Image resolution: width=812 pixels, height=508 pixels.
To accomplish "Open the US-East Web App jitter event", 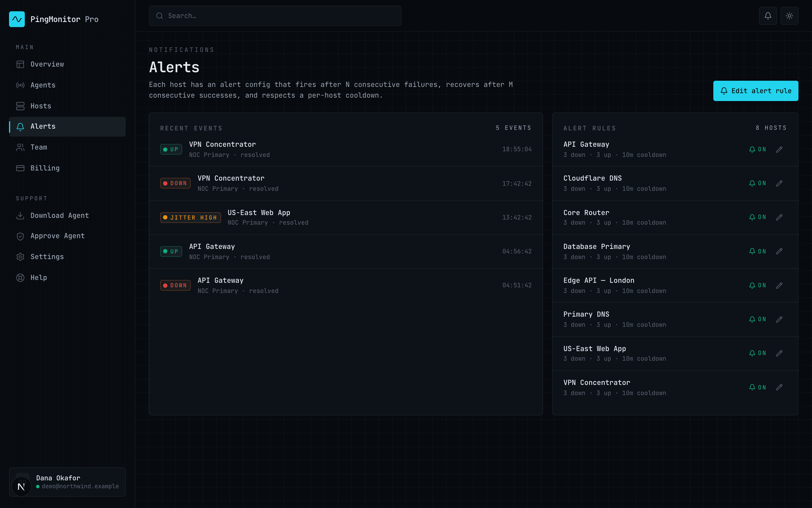I will click(346, 217).
